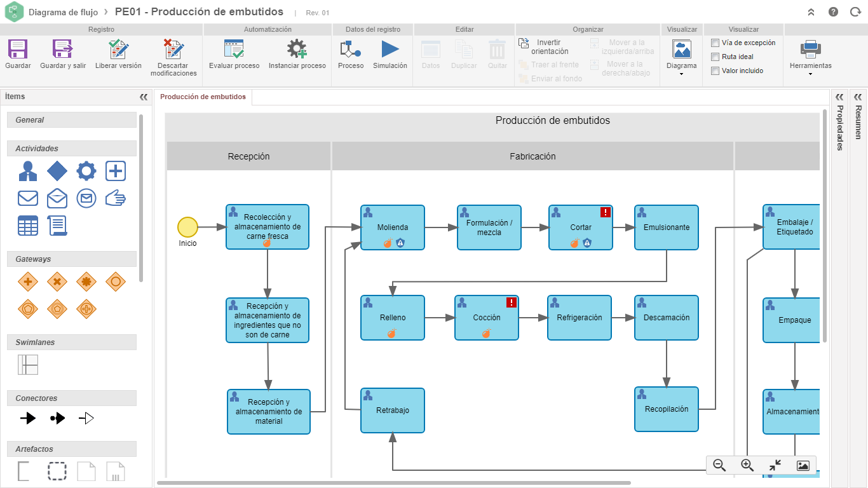Enable Ruta ideal checkbox
This screenshot has height=488, width=868.
click(715, 57)
